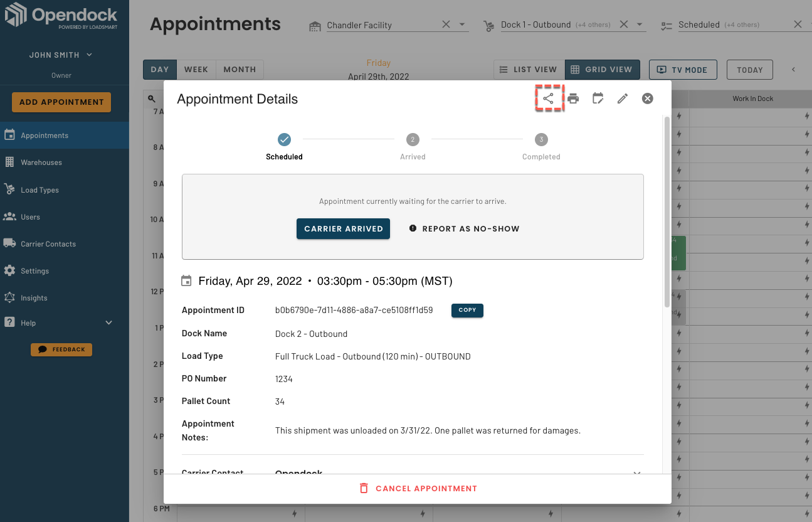Clear the Dock 1 - Outbound filter
This screenshot has height=522, width=812.
coord(624,24)
